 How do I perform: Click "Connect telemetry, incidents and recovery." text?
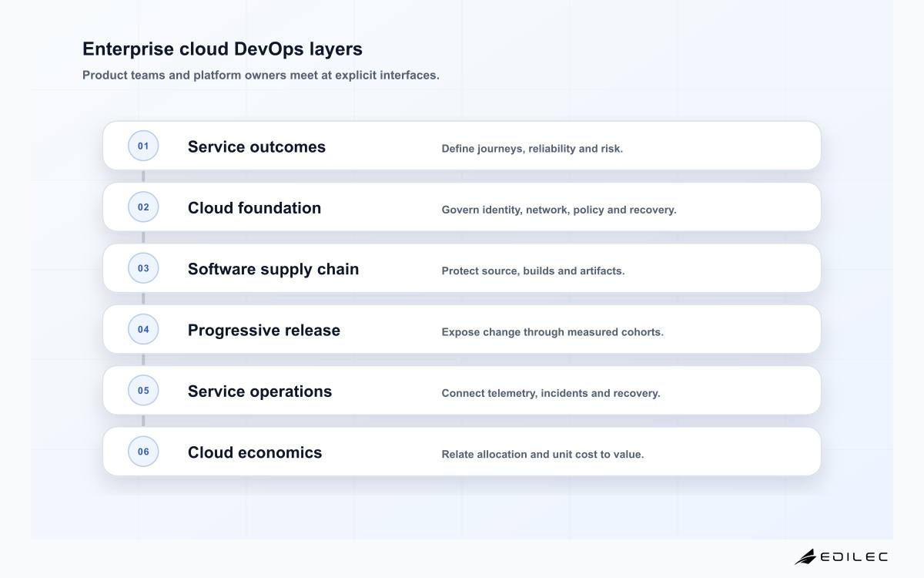(551, 393)
